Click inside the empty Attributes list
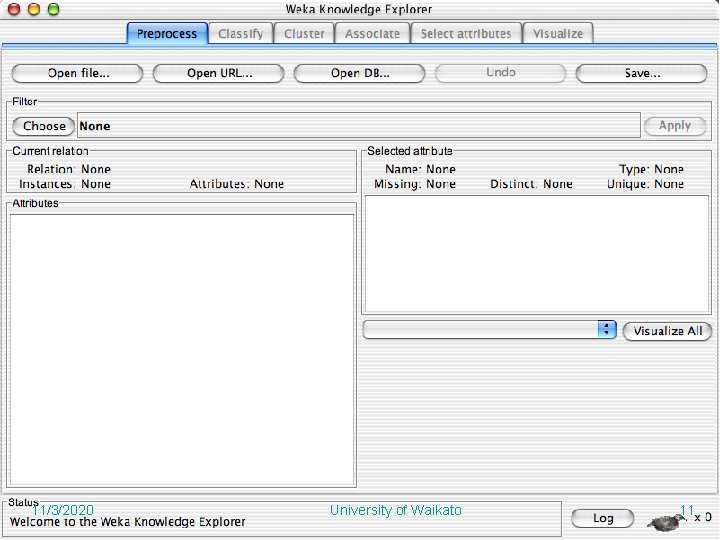720x540 pixels. click(x=182, y=350)
